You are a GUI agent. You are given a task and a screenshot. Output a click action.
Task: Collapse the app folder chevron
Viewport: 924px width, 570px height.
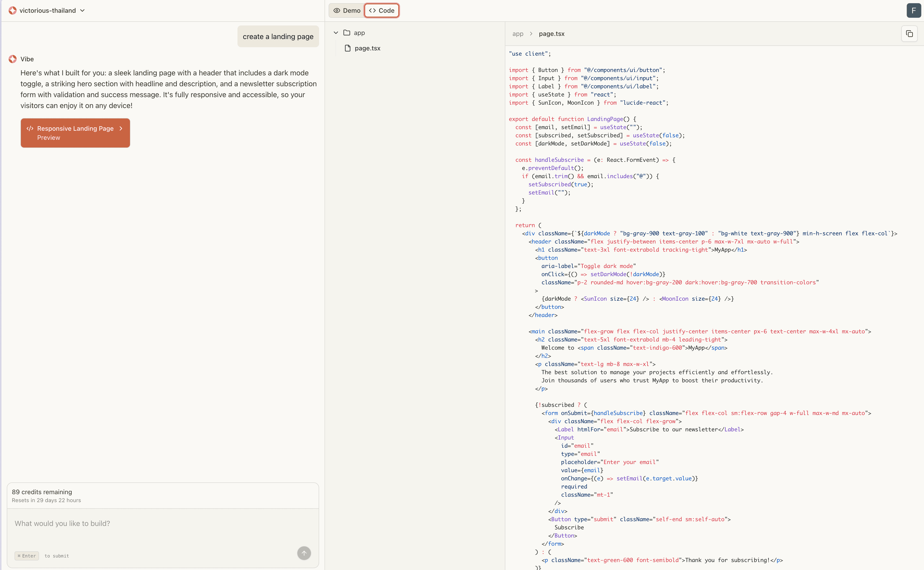coord(336,33)
